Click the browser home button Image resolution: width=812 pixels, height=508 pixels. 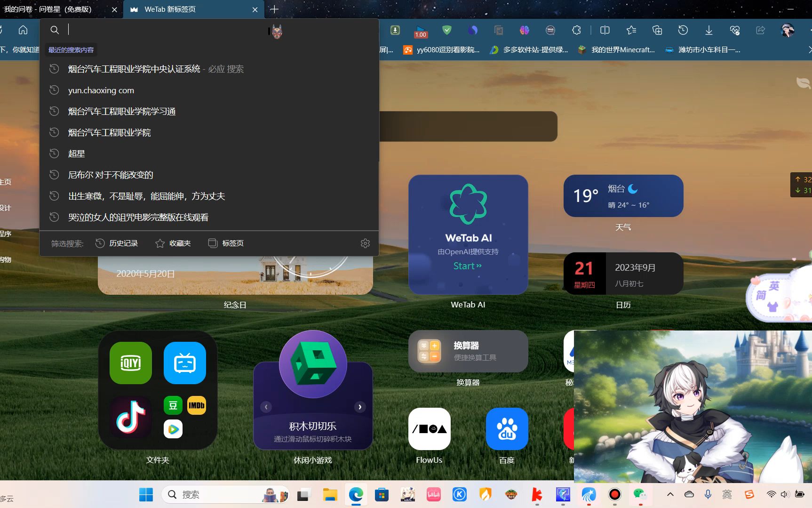23,30
